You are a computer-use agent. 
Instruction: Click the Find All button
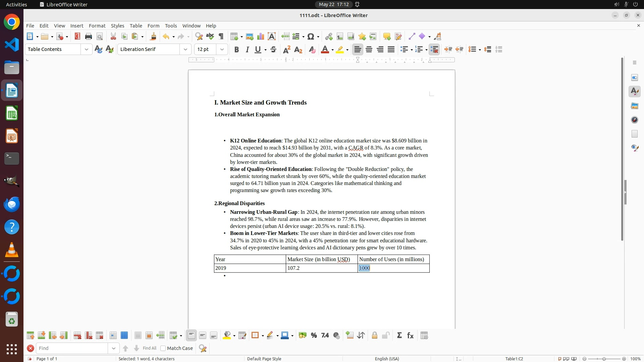coord(150,348)
